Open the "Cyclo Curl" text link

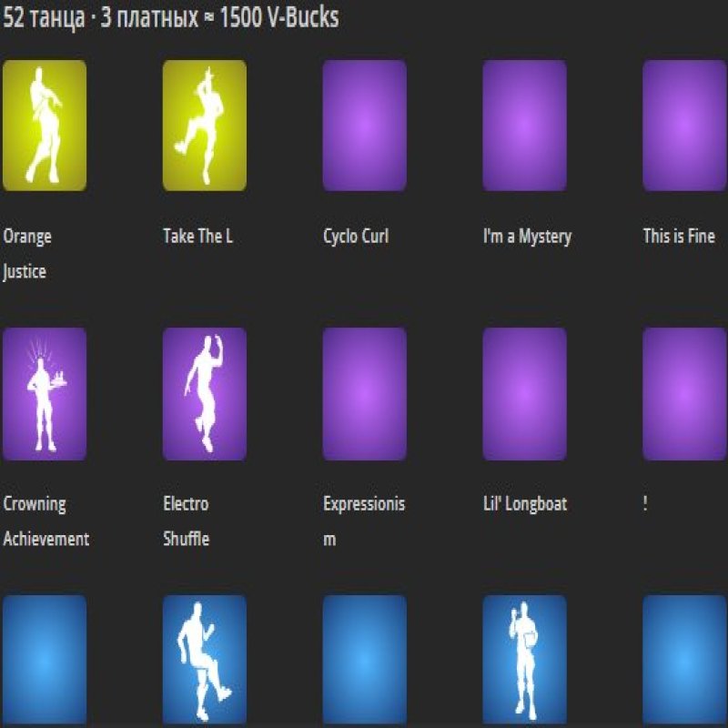tap(356, 237)
